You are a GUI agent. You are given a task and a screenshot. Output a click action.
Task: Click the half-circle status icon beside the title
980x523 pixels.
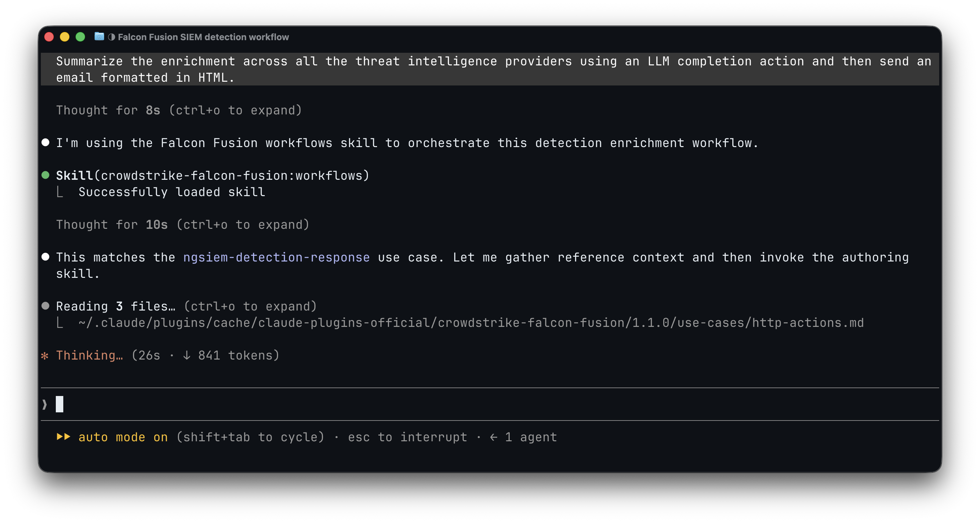[x=112, y=37]
